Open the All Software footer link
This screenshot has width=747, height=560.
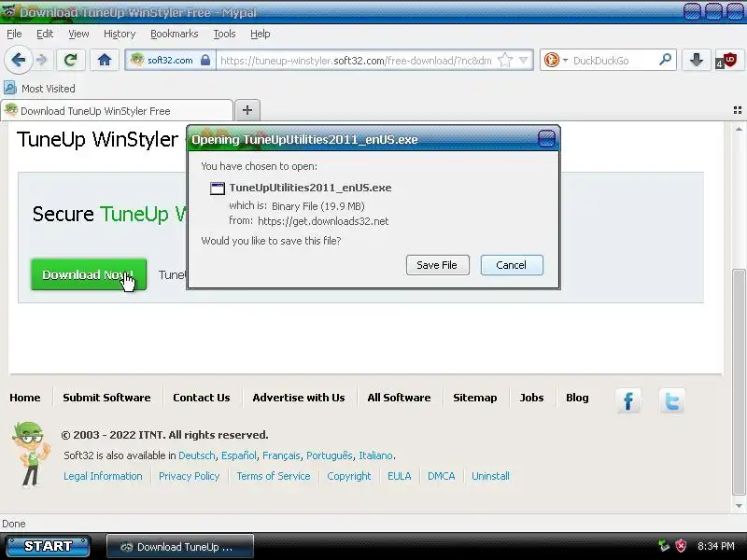coord(399,398)
